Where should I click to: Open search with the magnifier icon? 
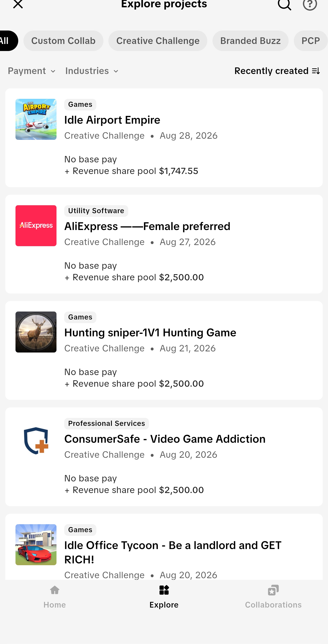coord(284,4)
